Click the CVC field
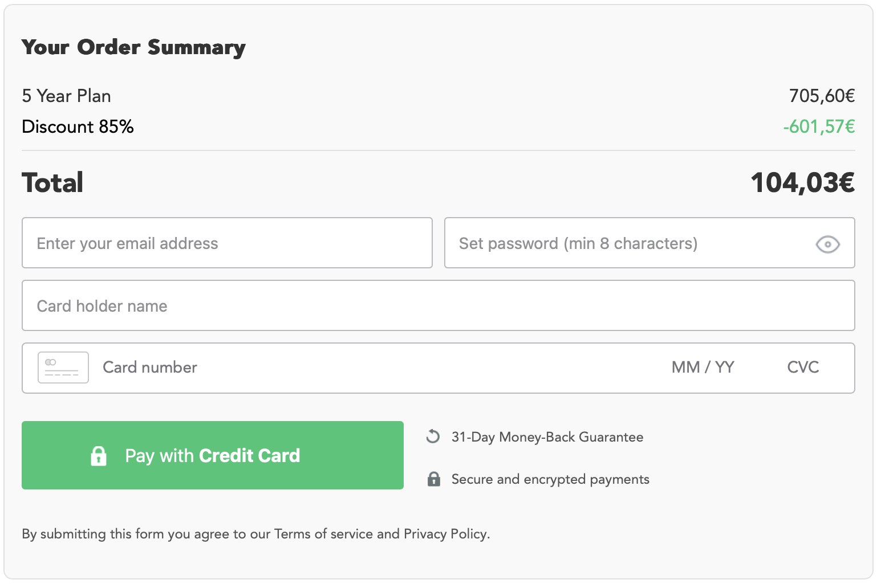The image size is (877, 588). tap(803, 367)
